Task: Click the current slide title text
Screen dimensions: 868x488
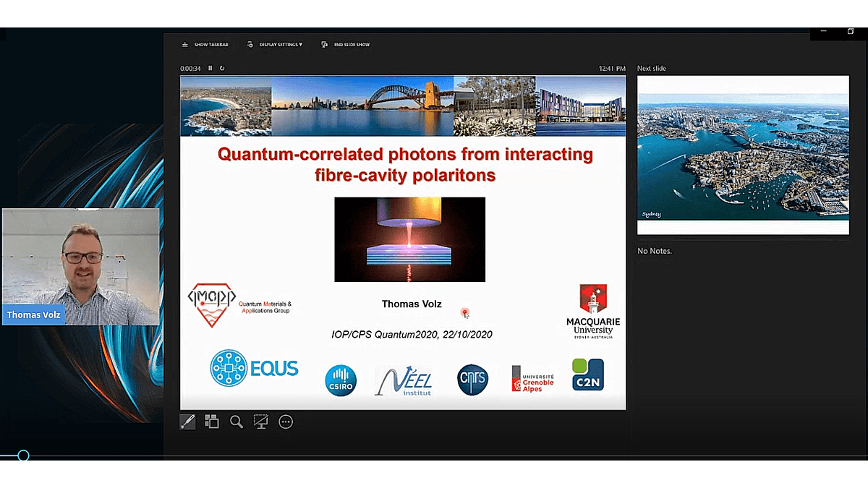Action: (x=405, y=164)
